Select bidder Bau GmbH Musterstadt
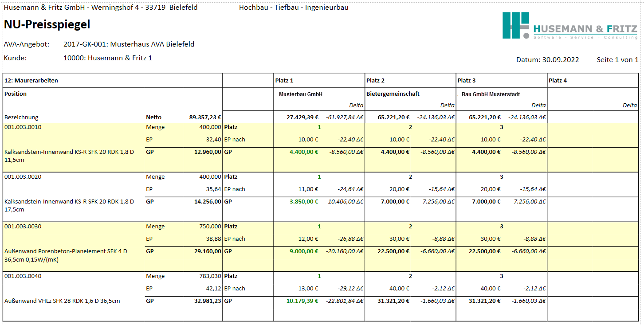644x325 pixels. click(x=491, y=94)
